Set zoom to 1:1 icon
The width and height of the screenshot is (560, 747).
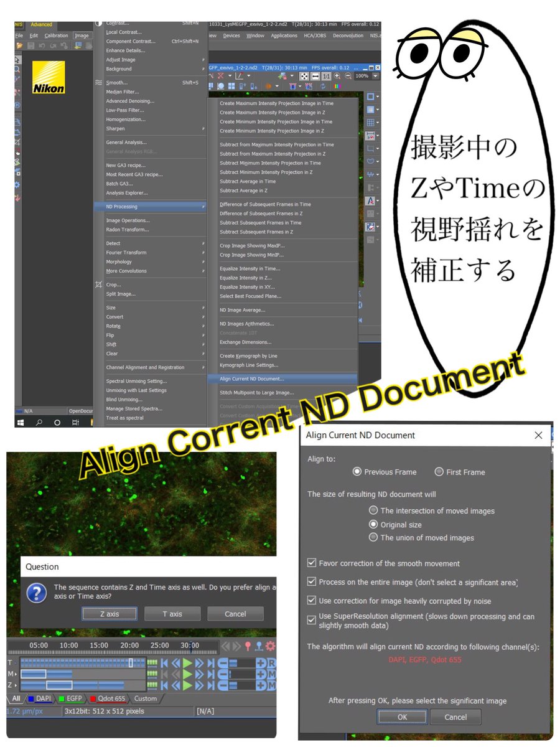[327, 76]
